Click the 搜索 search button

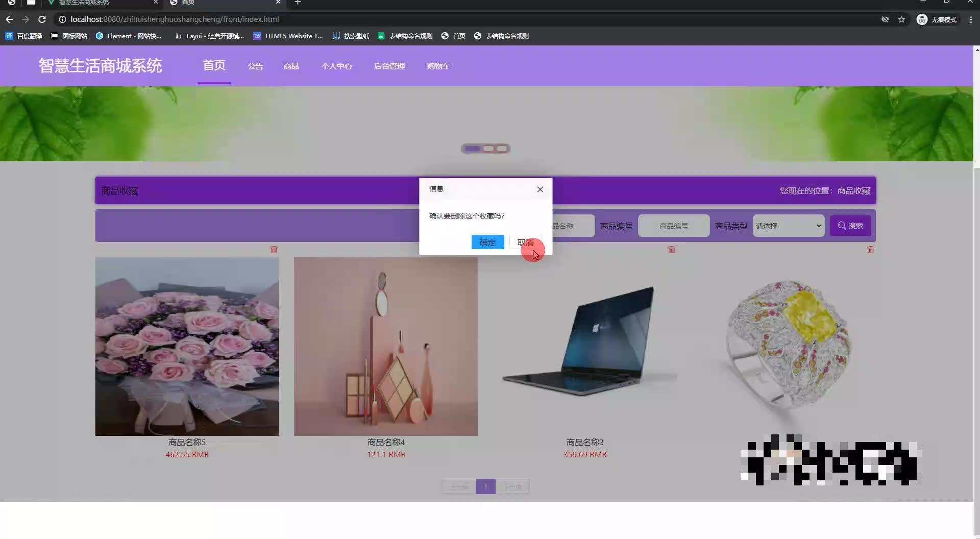pyautogui.click(x=850, y=226)
